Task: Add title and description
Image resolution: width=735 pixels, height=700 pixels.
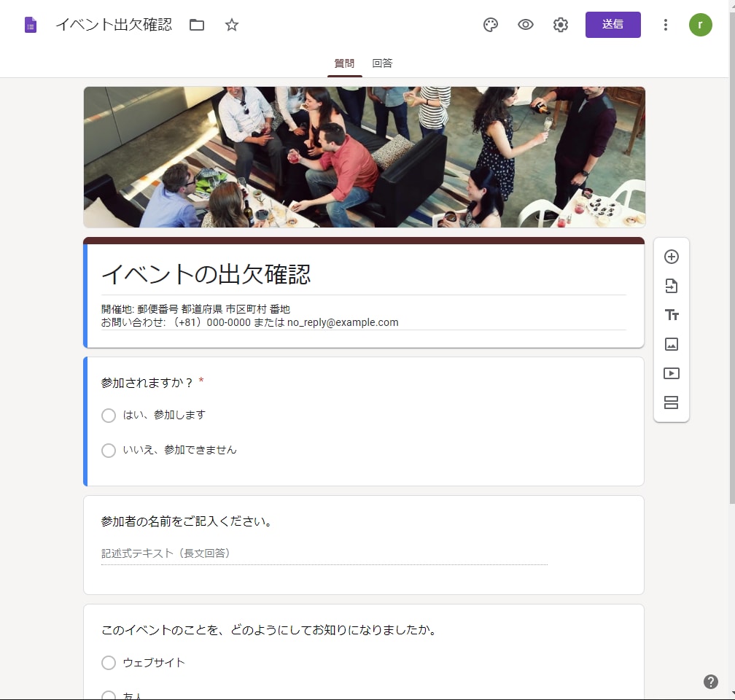Action: [672, 314]
